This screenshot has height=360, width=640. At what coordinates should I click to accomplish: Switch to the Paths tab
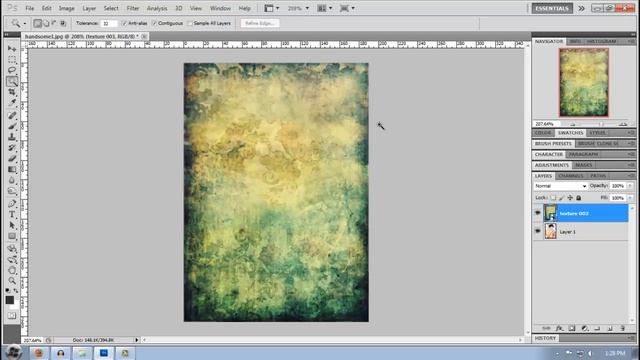[598, 176]
